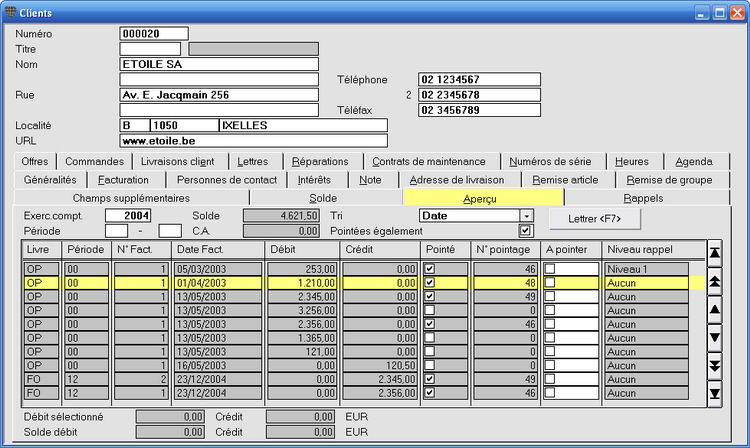Click the single up arrow navigation button

714,310
